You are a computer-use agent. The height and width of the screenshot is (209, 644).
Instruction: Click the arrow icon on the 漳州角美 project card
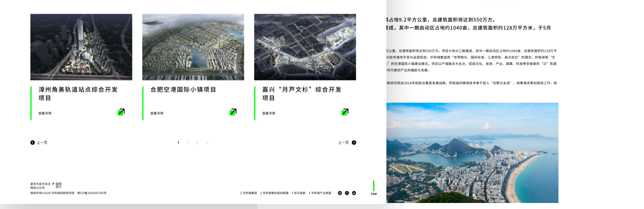[x=121, y=112]
